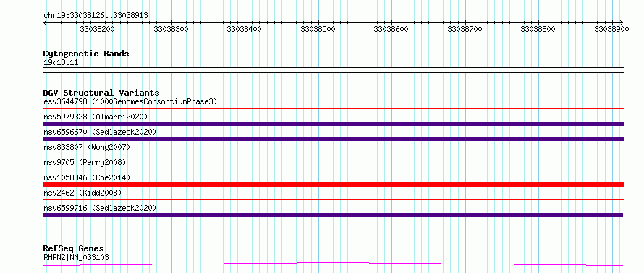Click the purple bar for nsv5979328
Viewport: 644px width, 273px height.
(333, 124)
